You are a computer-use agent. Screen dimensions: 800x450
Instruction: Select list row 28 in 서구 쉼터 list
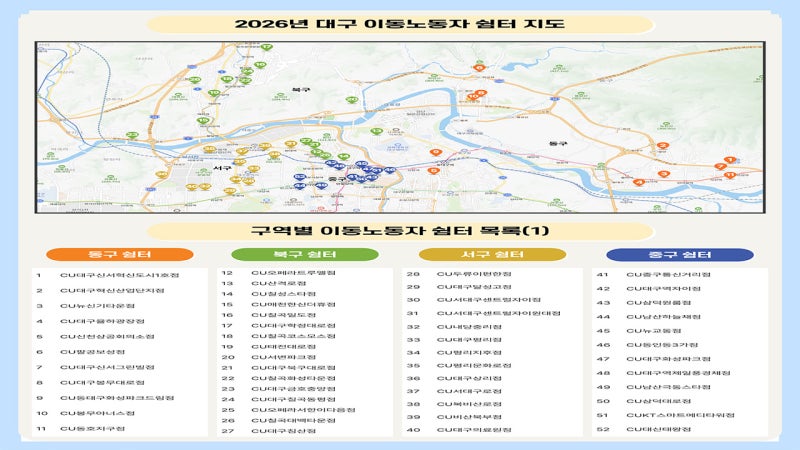[459, 274]
